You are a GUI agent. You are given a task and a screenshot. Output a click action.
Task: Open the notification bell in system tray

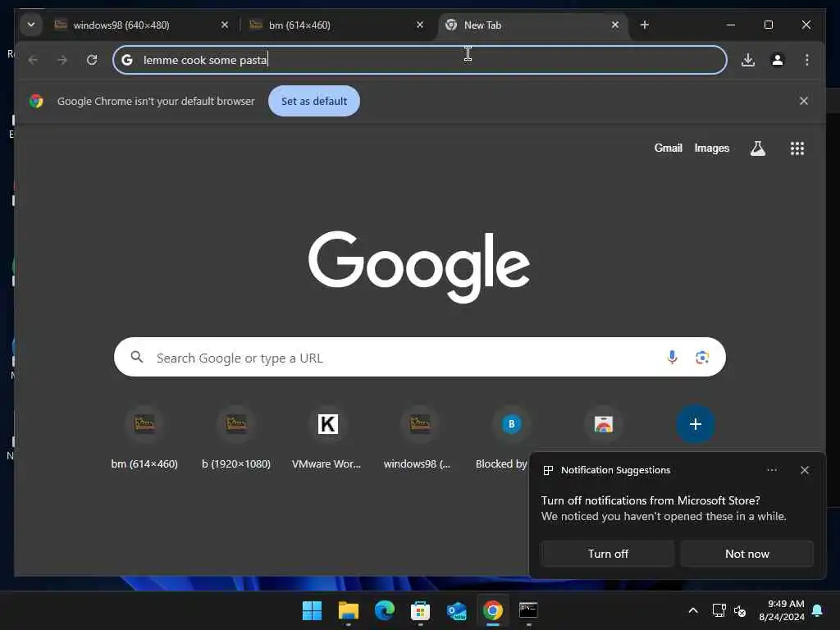tap(818, 610)
